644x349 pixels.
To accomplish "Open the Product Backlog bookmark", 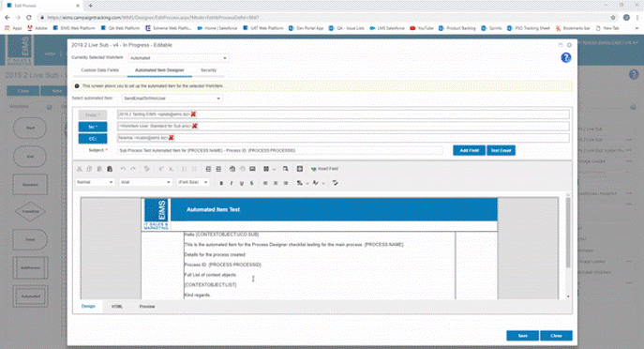I will tap(457, 28).
